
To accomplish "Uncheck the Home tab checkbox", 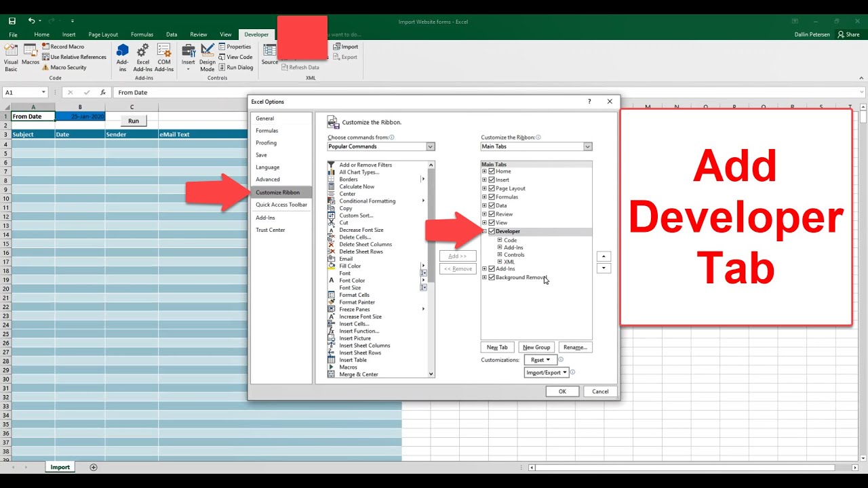I will coord(492,171).
